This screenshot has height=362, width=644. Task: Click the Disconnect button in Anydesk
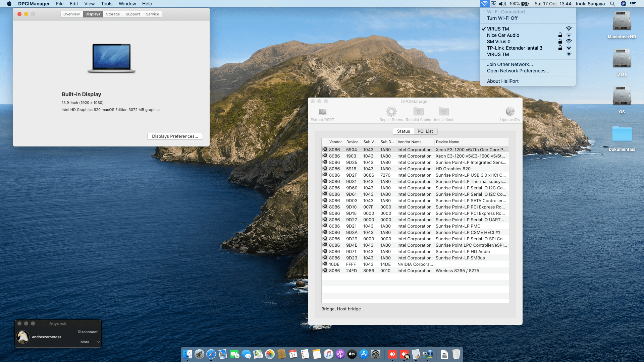(x=88, y=332)
